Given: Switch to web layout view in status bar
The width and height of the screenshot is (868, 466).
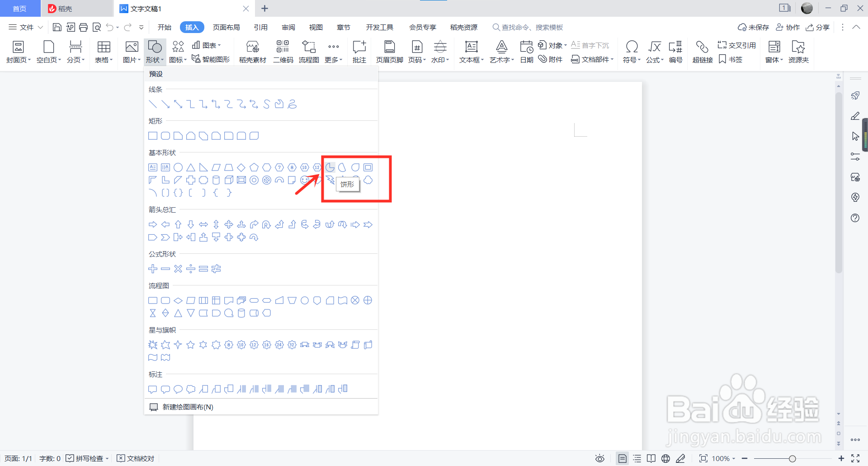Looking at the screenshot, I should point(665,458).
